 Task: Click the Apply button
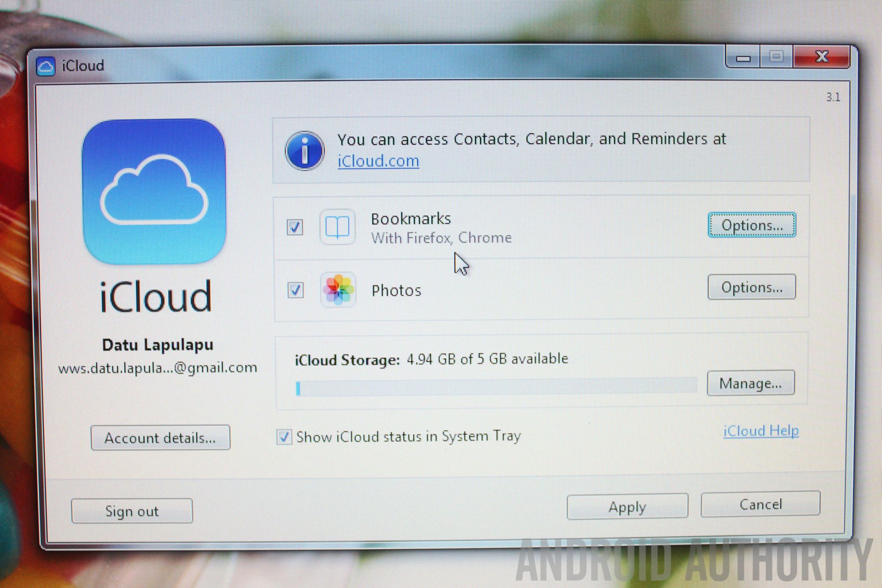point(627,507)
